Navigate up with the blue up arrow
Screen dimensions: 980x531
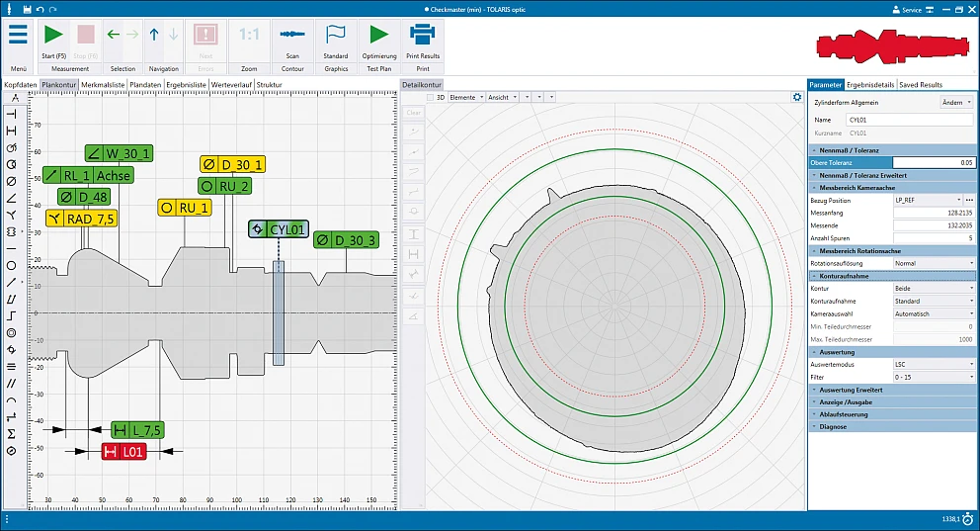click(x=154, y=35)
